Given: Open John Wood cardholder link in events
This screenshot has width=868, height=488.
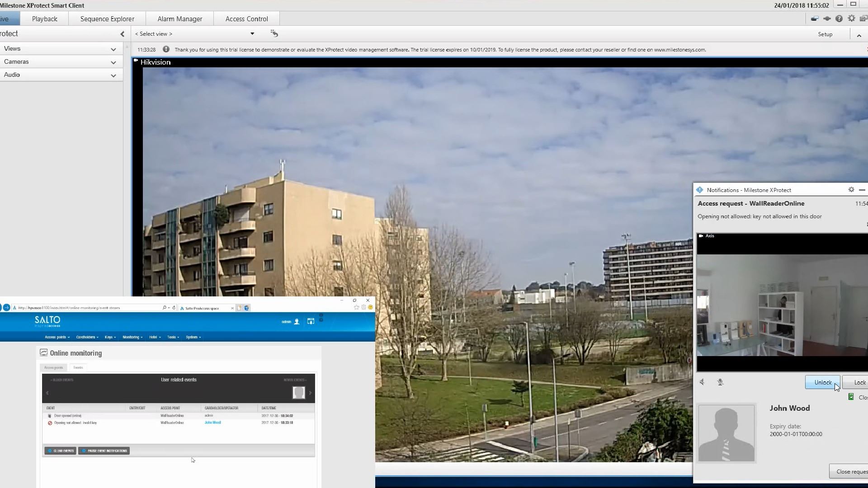Looking at the screenshot, I should coord(213,422).
